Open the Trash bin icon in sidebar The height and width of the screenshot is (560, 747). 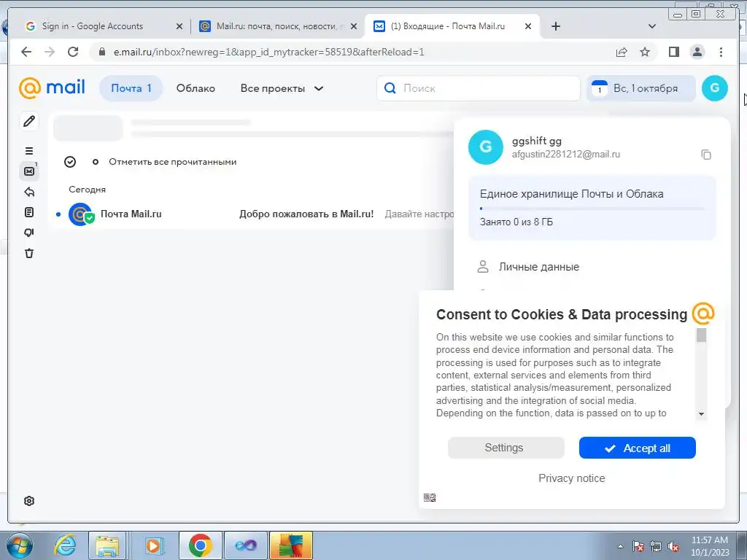(x=29, y=253)
